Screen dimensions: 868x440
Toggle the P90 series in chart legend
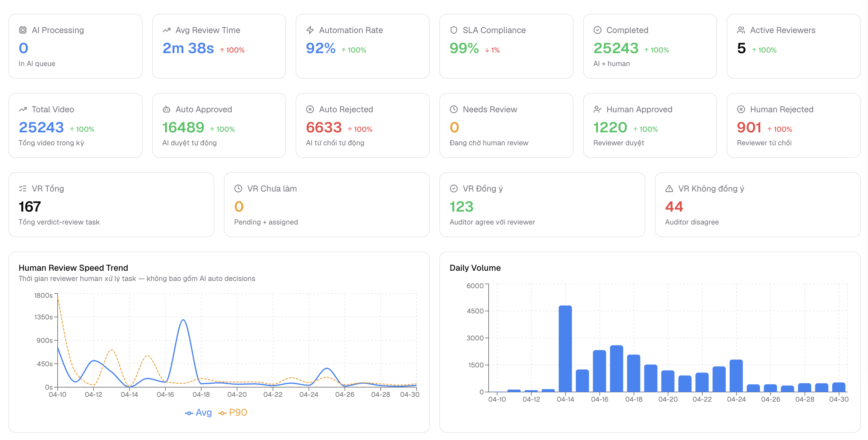coord(233,412)
